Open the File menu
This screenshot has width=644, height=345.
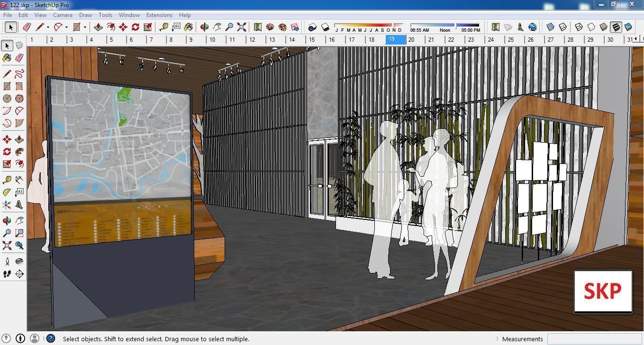tap(8, 15)
